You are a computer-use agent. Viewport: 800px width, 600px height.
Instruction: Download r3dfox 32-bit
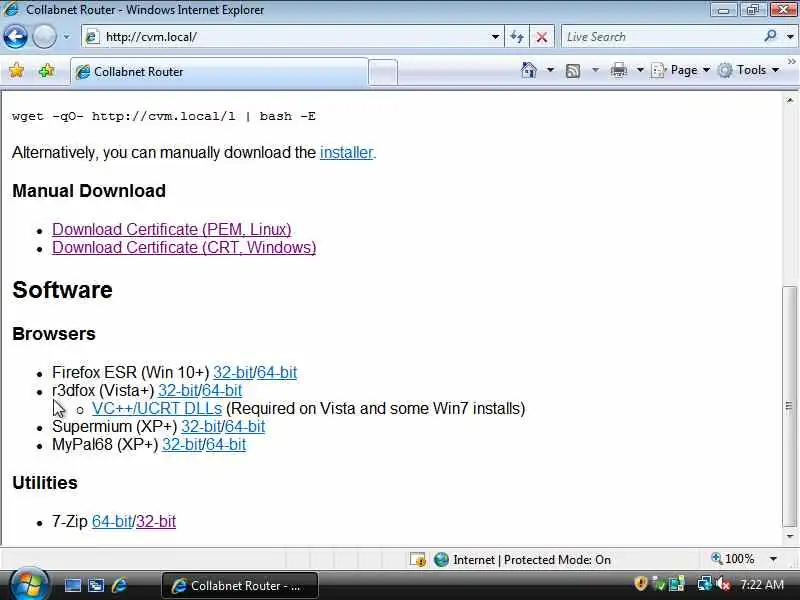178,390
